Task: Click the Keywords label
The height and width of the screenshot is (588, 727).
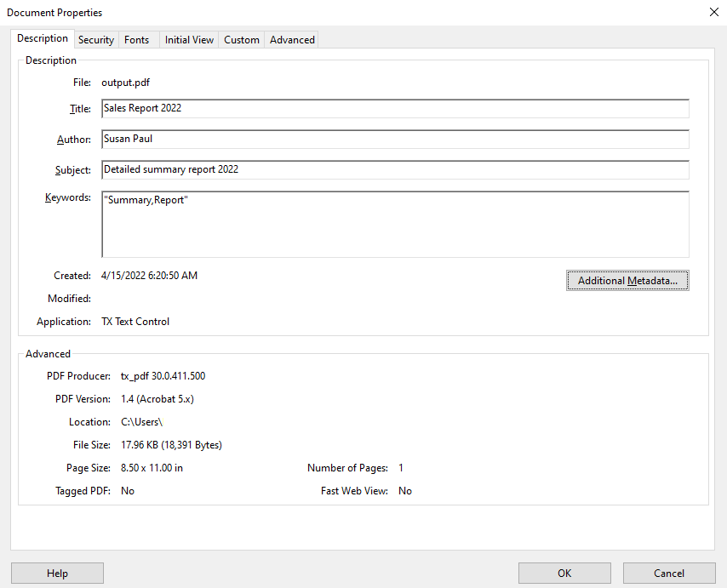Action: coord(68,197)
